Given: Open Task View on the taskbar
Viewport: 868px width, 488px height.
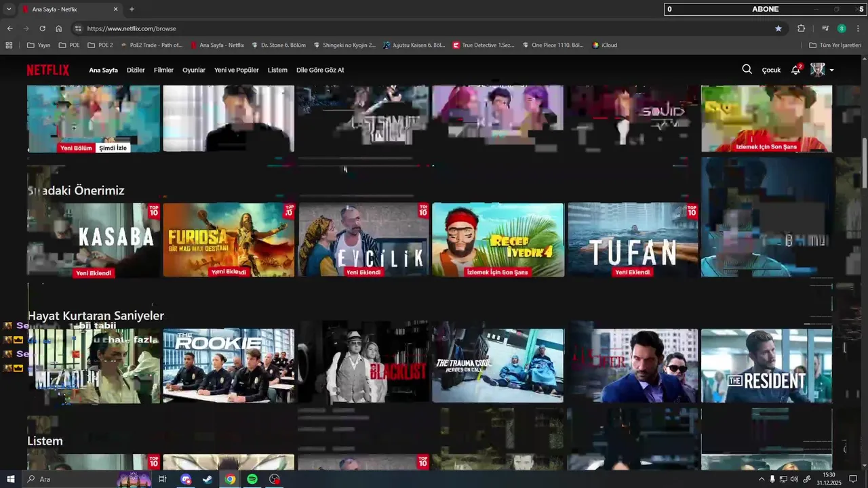Looking at the screenshot, I should click(x=163, y=479).
